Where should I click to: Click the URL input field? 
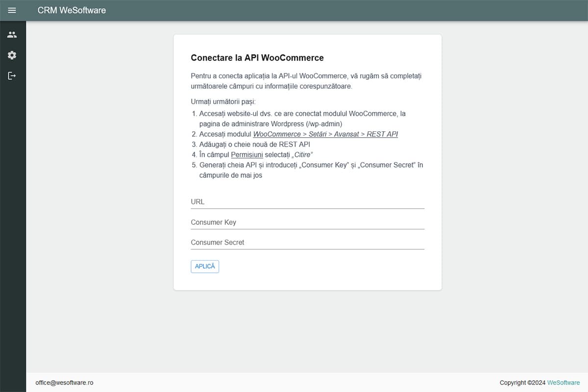[x=307, y=202]
